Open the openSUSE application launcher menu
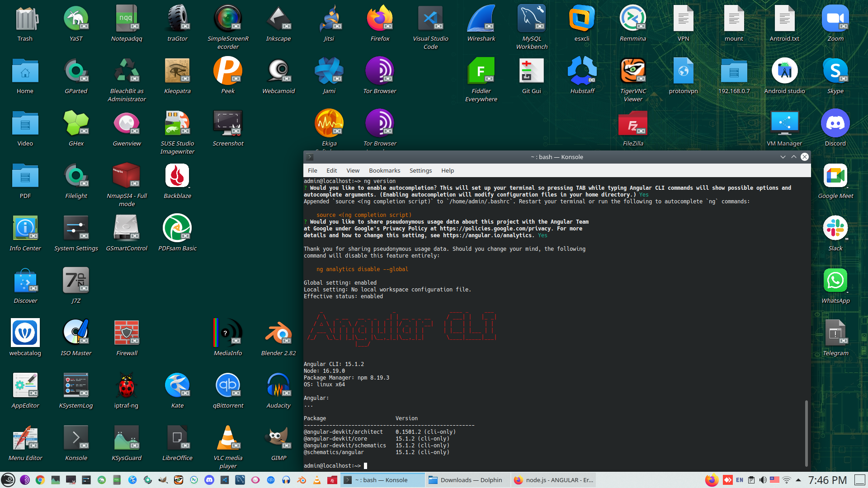Viewport: 868px width, 488px height. [8, 480]
